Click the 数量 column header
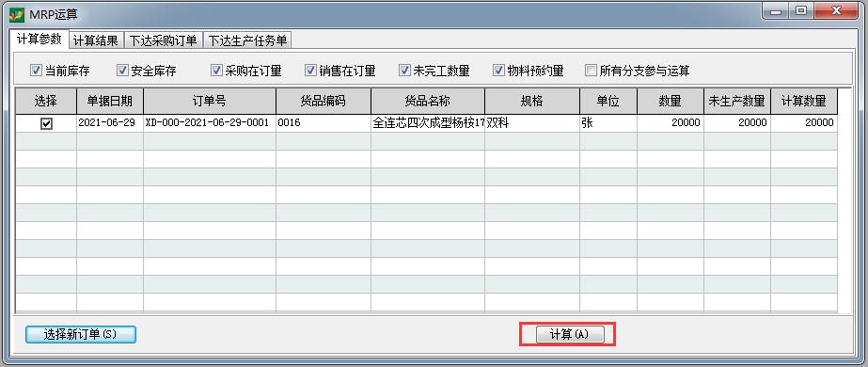The width and height of the screenshot is (868, 367). pyautogui.click(x=671, y=102)
